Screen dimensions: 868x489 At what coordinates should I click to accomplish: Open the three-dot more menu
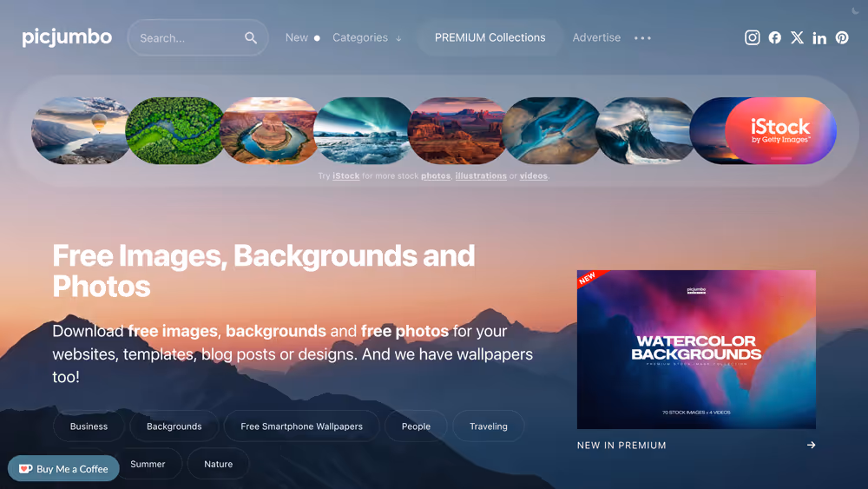642,38
